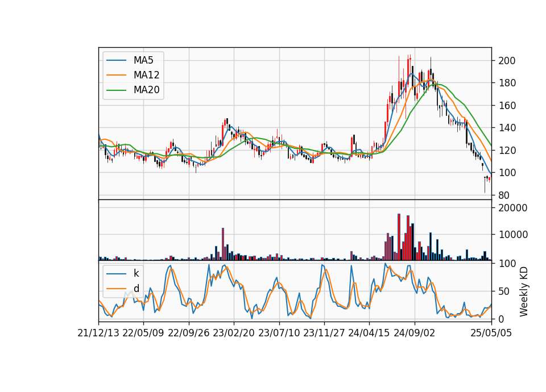Click the 22/09/26 date tick label
The width and height of the screenshot is (546, 392).
tap(188, 333)
